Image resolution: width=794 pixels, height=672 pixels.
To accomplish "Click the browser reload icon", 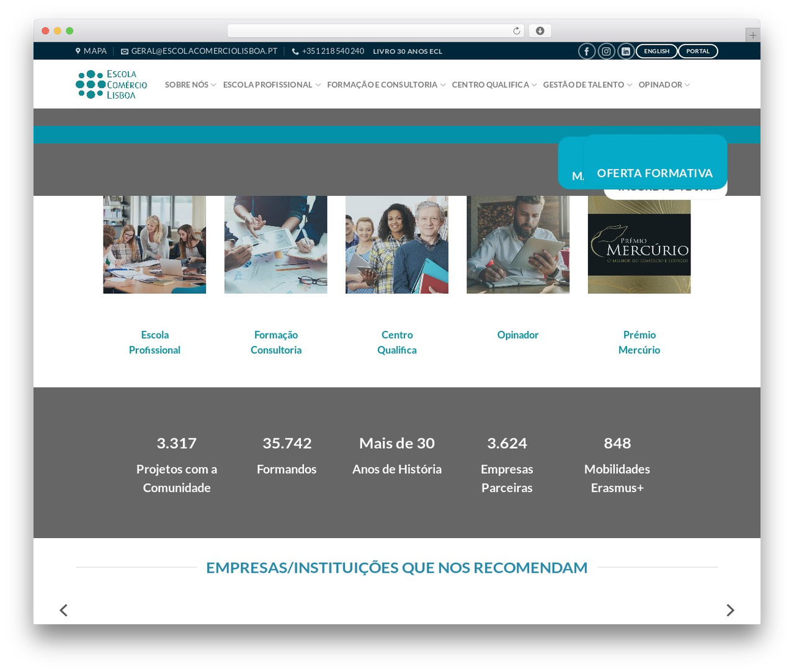I will coord(517,31).
